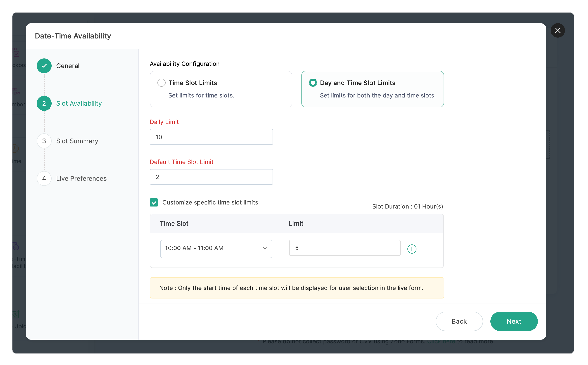Close the Date-Time Availability dialog
The width and height of the screenshot is (588, 365).
coord(557,30)
